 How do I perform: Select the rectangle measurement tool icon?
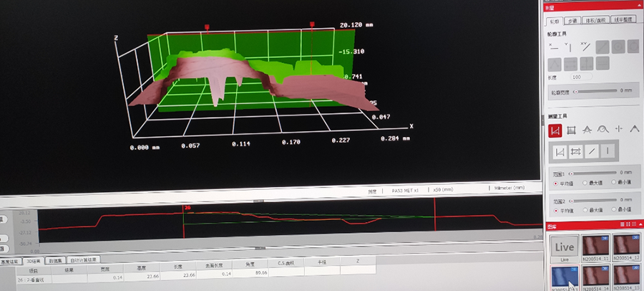click(x=571, y=130)
